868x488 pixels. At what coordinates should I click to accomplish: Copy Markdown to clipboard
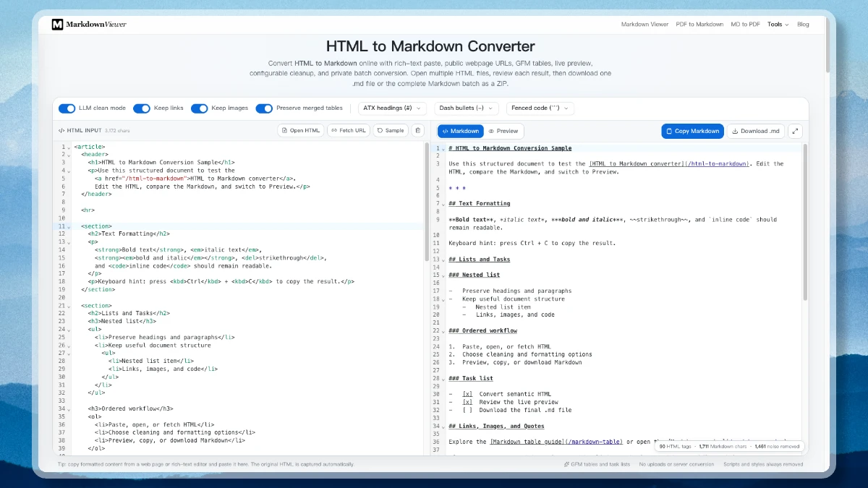pos(692,131)
